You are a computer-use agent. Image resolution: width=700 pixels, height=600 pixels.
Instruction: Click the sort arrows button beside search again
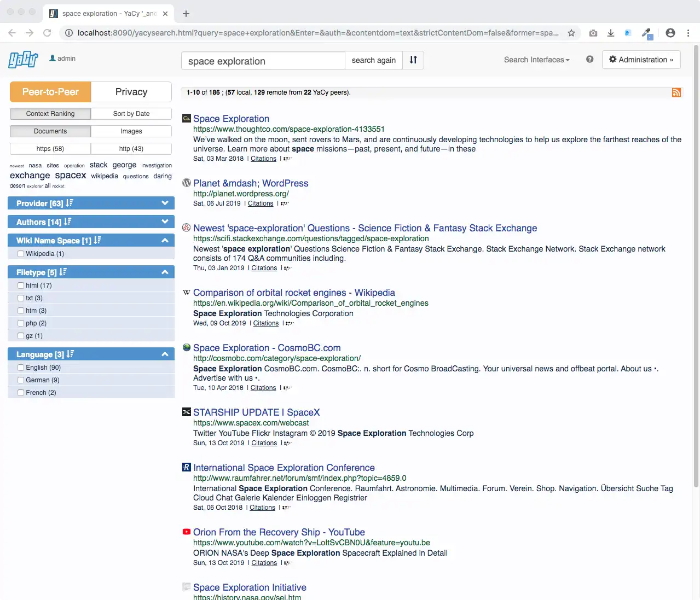(413, 60)
